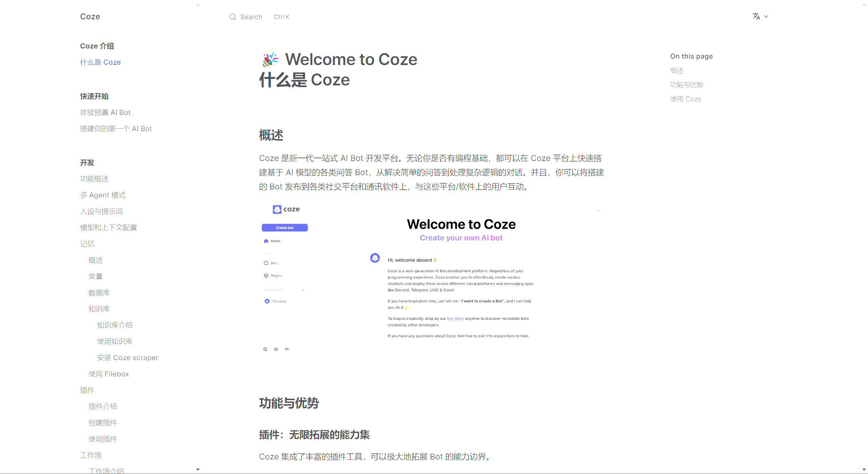Screen dimensions: 868x474
Task: Open 知识库介绍 page
Action: (115, 325)
